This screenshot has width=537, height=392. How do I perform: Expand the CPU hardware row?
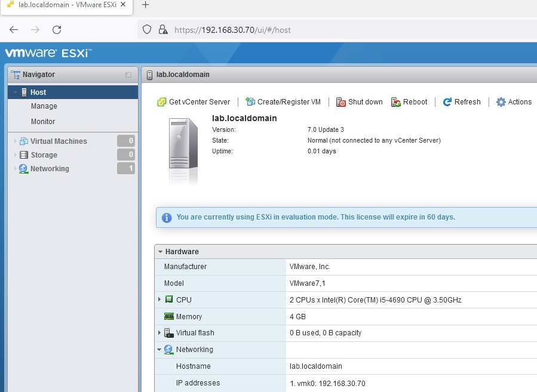(159, 300)
